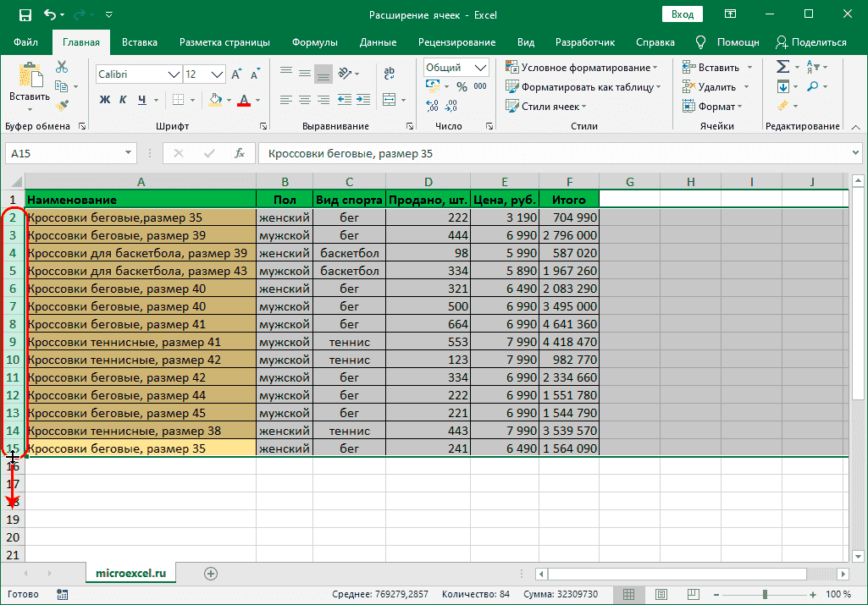Click the Format Painter brush icon
Screen dimensions: 868x605
(62, 105)
